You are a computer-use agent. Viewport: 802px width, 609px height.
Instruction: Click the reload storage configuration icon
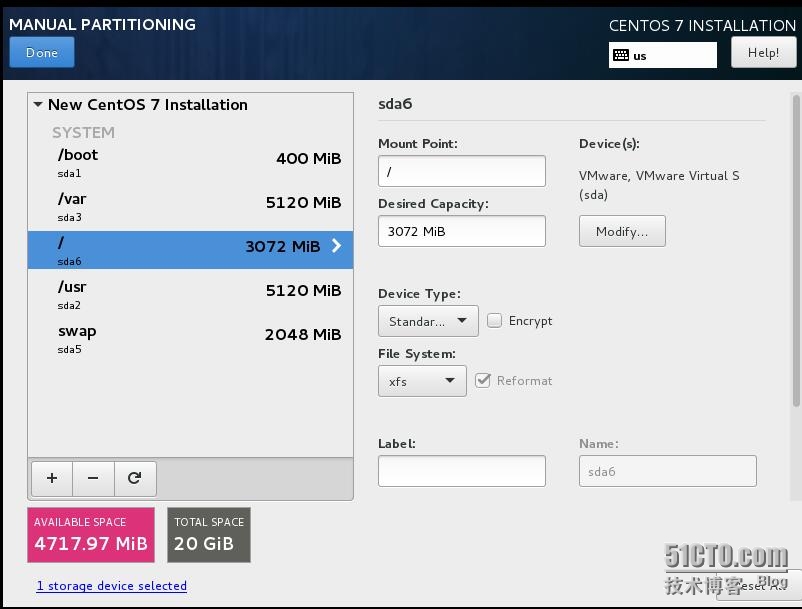[x=135, y=479]
